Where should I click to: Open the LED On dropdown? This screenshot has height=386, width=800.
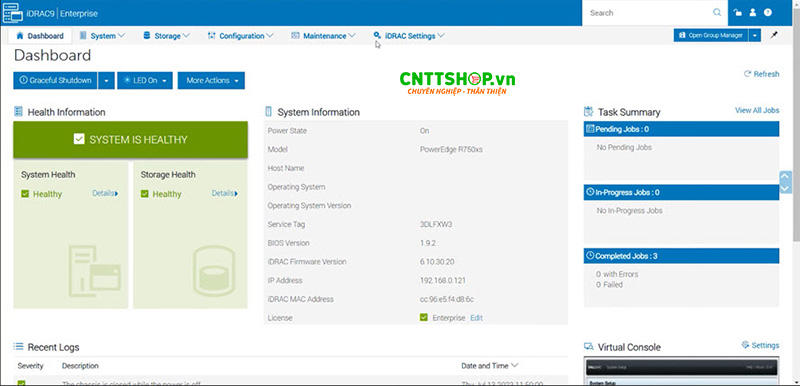click(145, 81)
